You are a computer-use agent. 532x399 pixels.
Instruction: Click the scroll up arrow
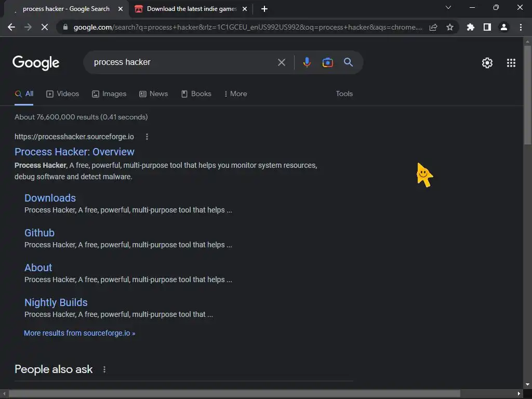[x=527, y=42]
